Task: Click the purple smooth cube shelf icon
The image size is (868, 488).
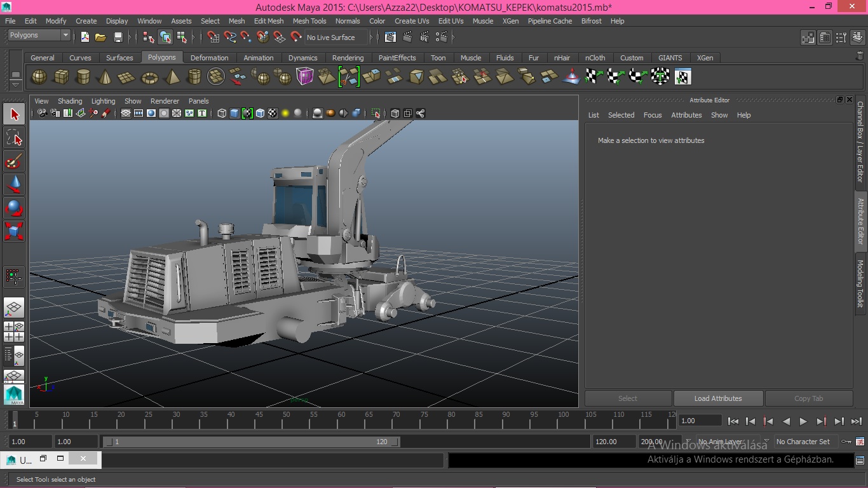Action: (305, 77)
